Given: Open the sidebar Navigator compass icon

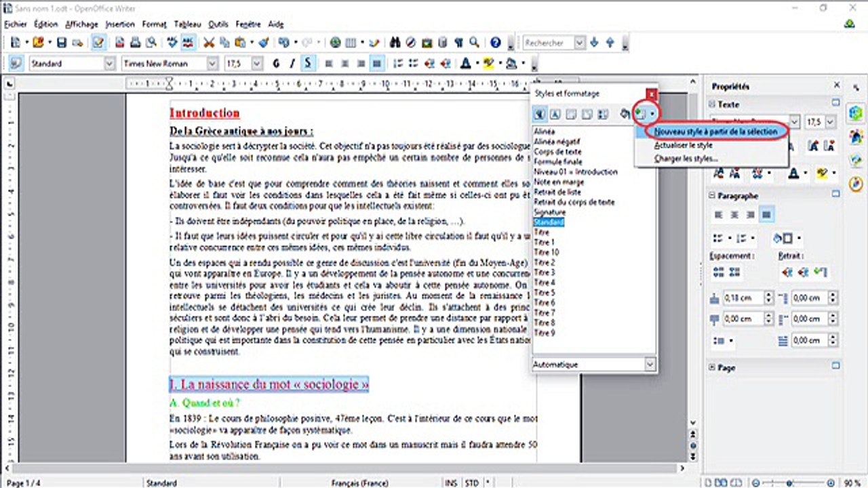Looking at the screenshot, I should tap(856, 183).
